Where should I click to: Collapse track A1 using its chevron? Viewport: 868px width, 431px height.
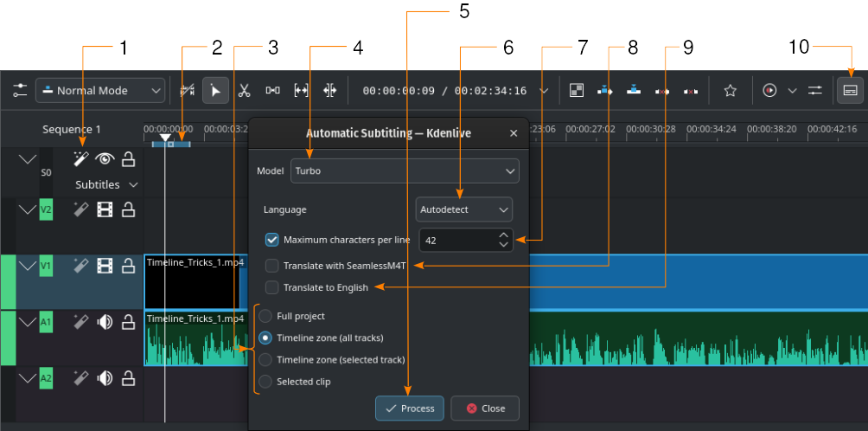click(x=27, y=322)
